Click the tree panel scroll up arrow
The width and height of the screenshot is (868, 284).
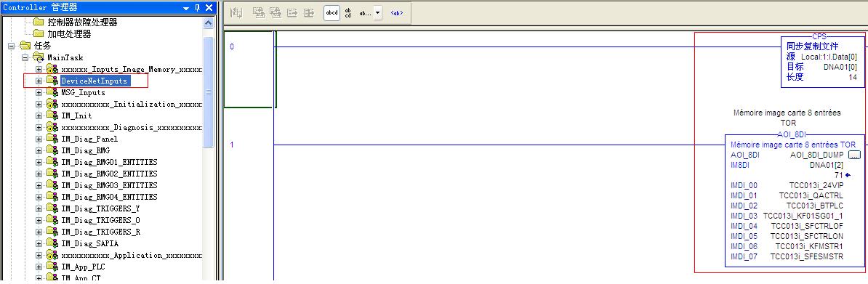(x=209, y=23)
